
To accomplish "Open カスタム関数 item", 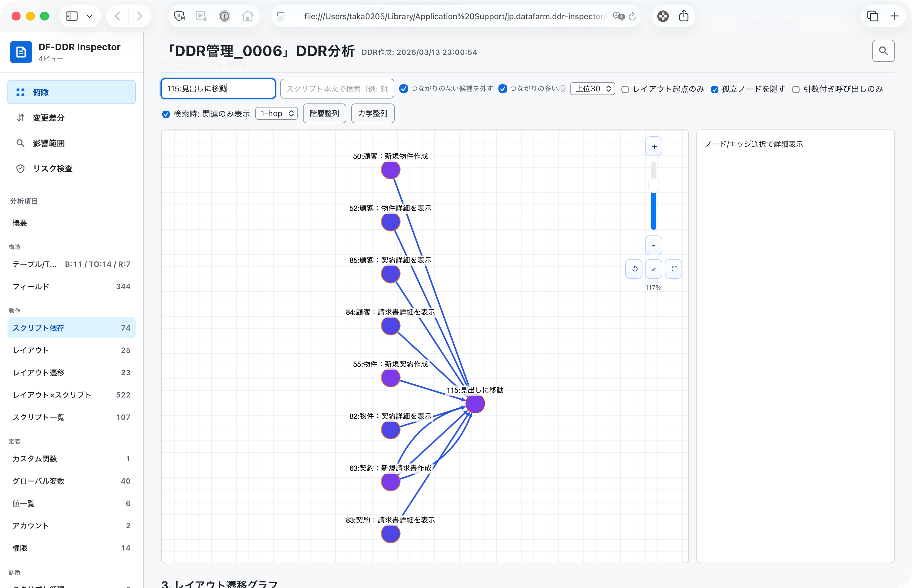I will click(x=71, y=459).
